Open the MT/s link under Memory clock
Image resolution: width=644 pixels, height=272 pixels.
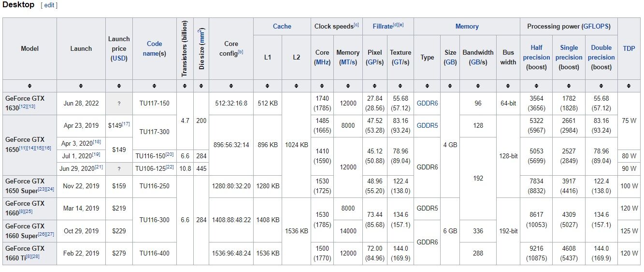tap(348, 62)
